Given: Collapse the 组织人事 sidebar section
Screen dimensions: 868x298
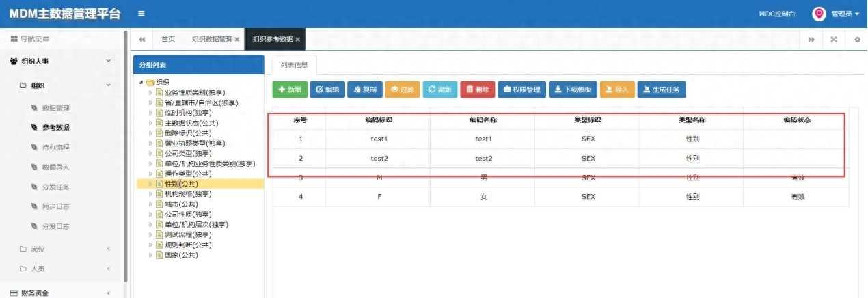Looking at the screenshot, I should point(109,62).
